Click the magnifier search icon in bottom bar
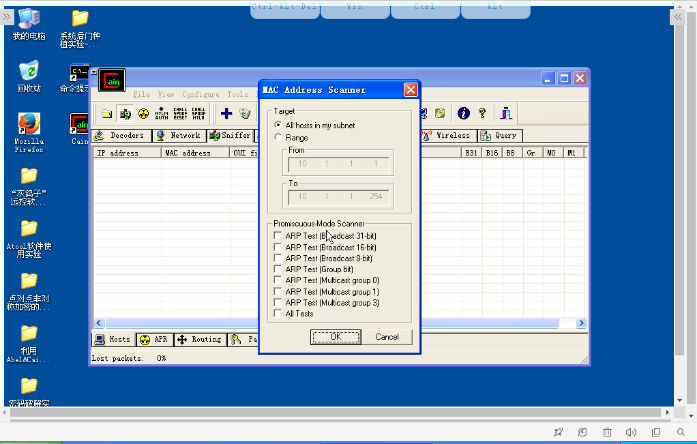The width and height of the screenshot is (697, 444). click(x=681, y=432)
